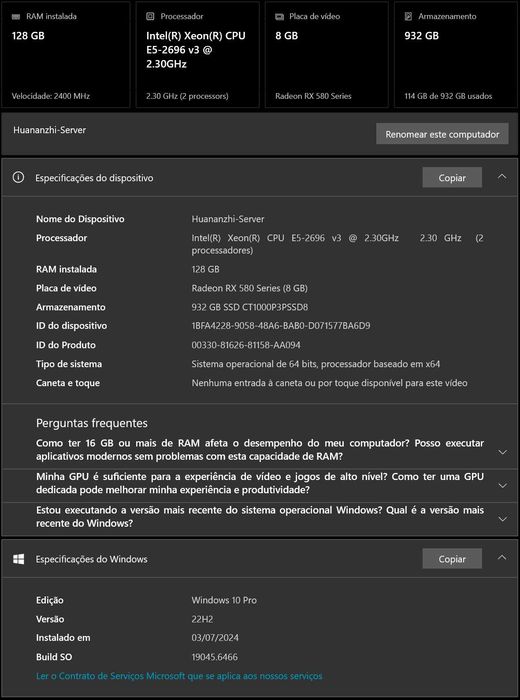This screenshot has width=520, height=700.
Task: Select the ID do dispositivo label
Action: click(71, 326)
